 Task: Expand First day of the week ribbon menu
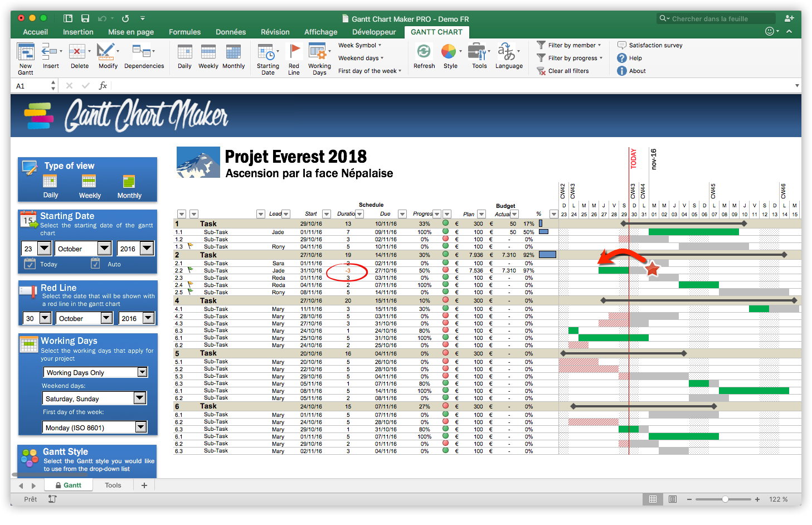coord(370,71)
